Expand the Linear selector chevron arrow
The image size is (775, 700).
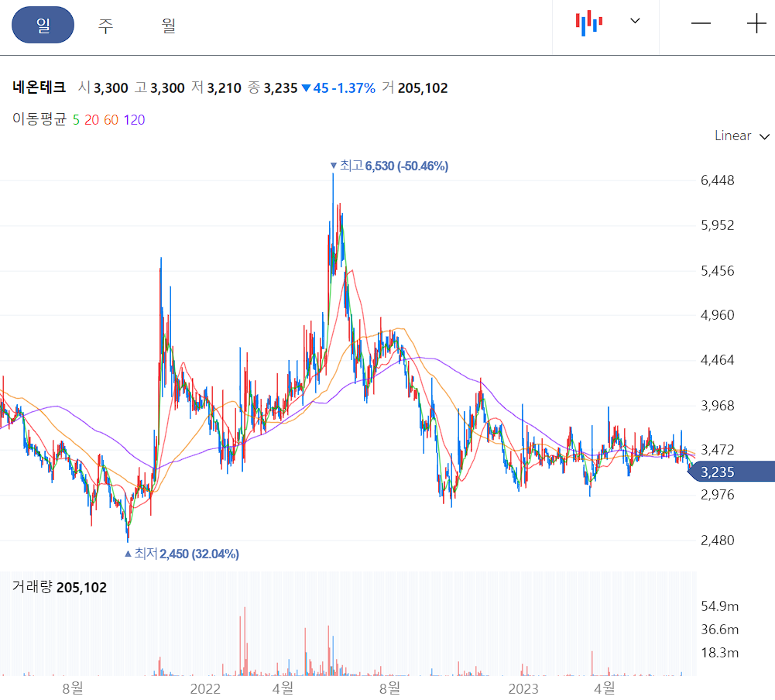(x=765, y=136)
